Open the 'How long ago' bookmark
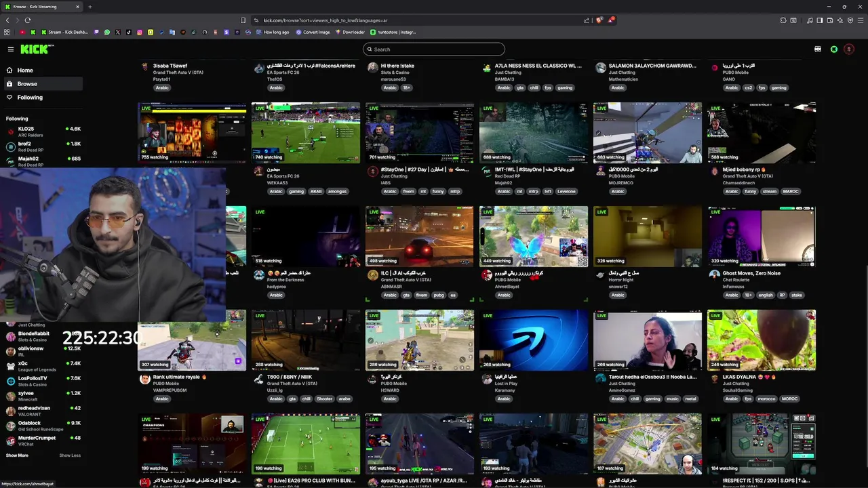This screenshot has height=488, width=868. click(272, 32)
